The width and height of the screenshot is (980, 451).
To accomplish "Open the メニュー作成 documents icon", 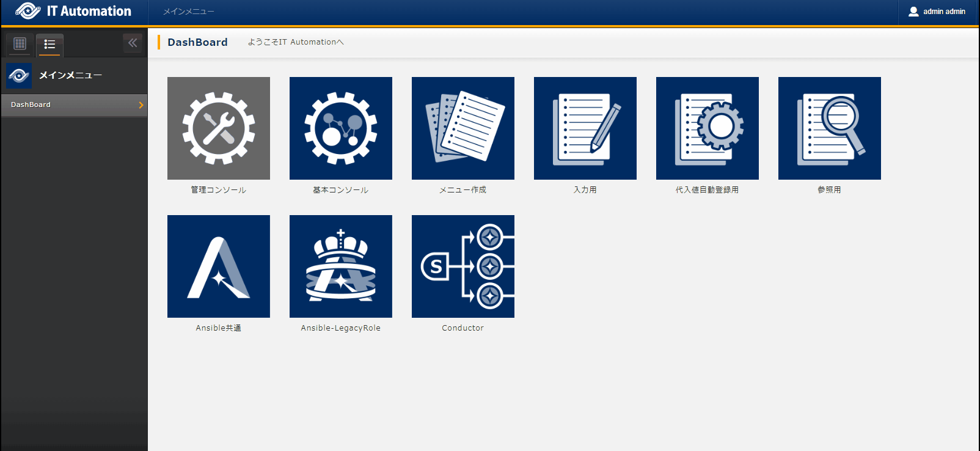I will tap(463, 128).
